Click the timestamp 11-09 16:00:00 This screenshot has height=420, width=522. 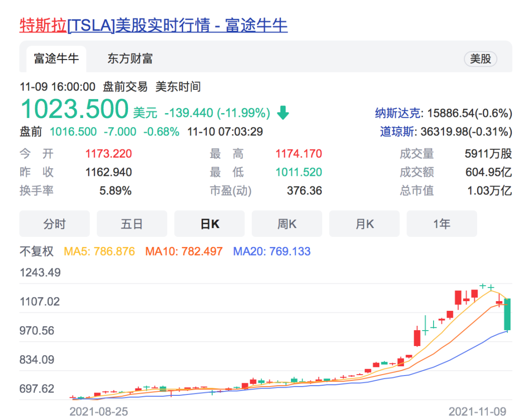pos(58,87)
